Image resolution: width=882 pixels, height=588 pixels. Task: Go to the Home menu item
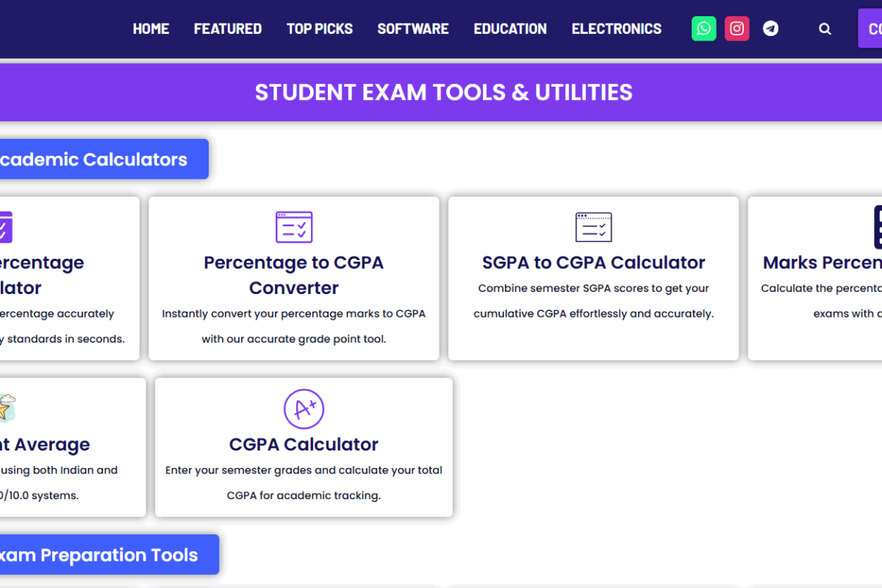[151, 29]
